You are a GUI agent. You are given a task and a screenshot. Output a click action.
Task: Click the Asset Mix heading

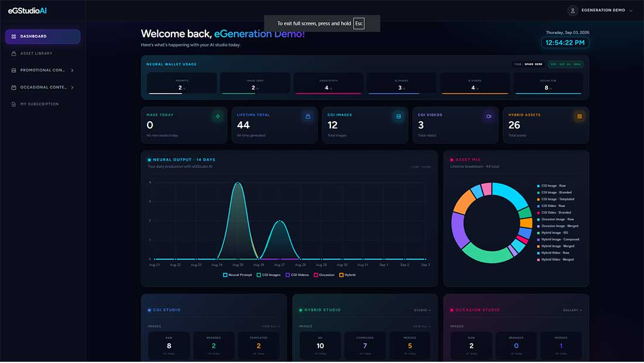point(468,160)
